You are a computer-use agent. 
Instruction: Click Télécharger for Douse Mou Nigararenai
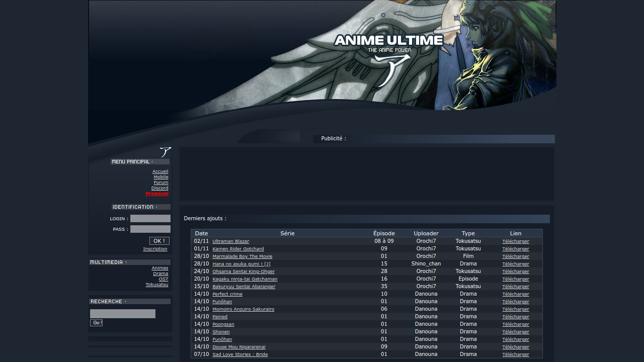516,347
